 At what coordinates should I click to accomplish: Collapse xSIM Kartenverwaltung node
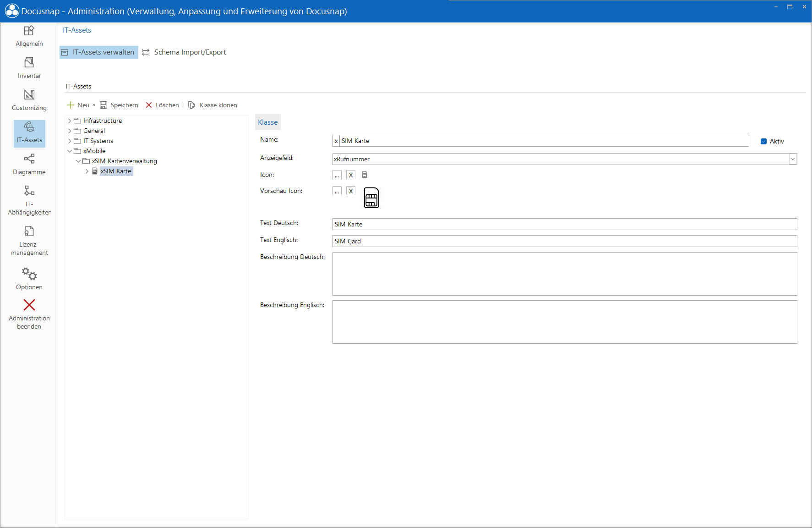click(x=78, y=161)
